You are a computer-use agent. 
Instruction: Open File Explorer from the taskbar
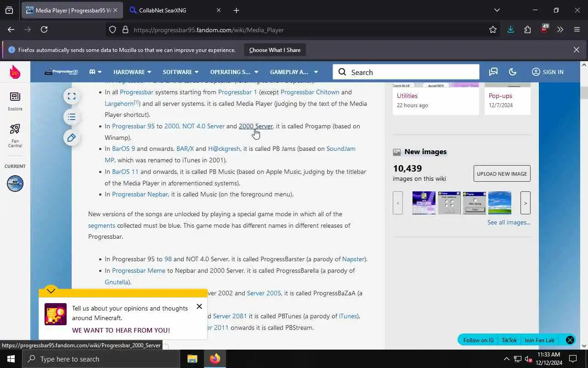(192, 359)
